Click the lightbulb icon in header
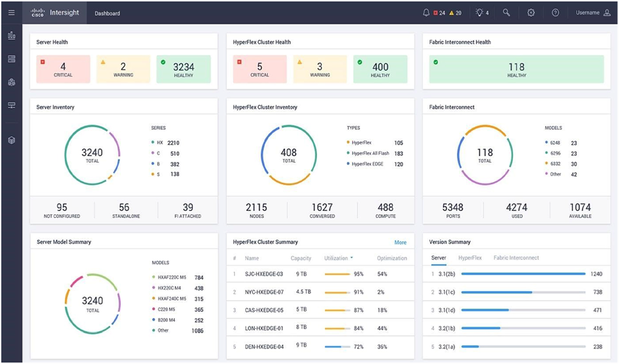The image size is (619, 364). coord(479,13)
